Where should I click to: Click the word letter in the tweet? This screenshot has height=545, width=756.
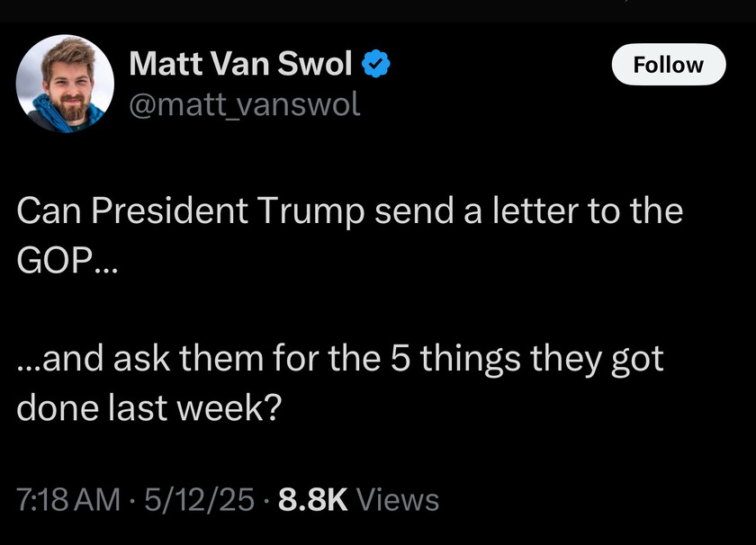[535, 210]
